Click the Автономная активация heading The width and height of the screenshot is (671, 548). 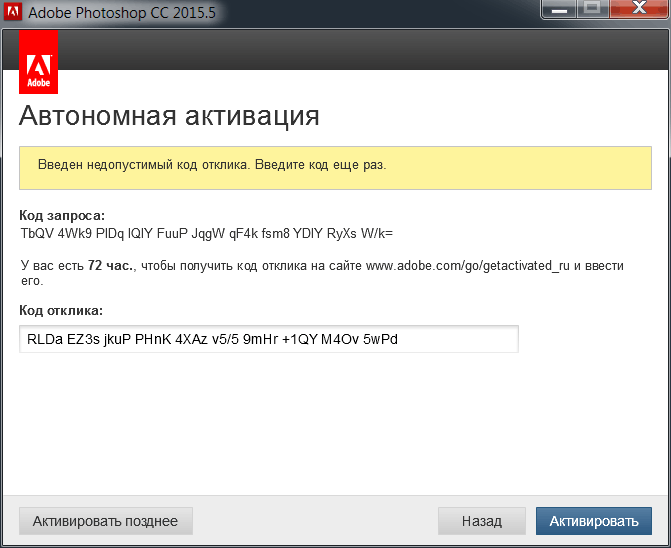point(169,115)
